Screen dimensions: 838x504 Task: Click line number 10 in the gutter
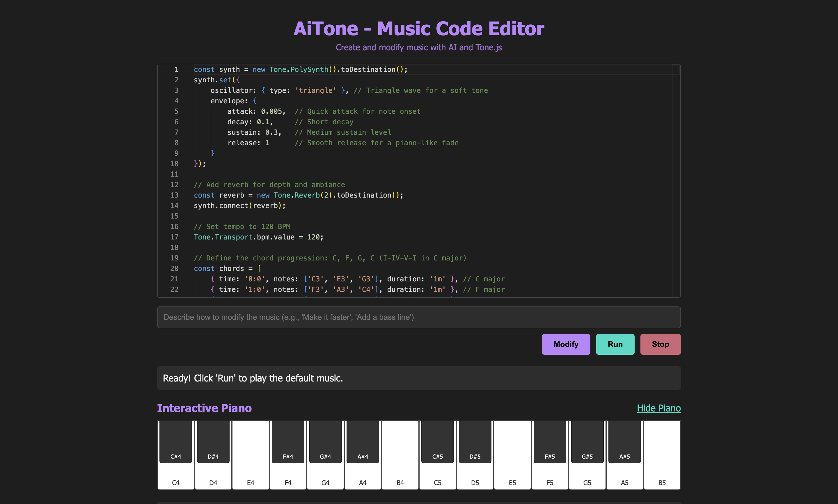coord(174,164)
